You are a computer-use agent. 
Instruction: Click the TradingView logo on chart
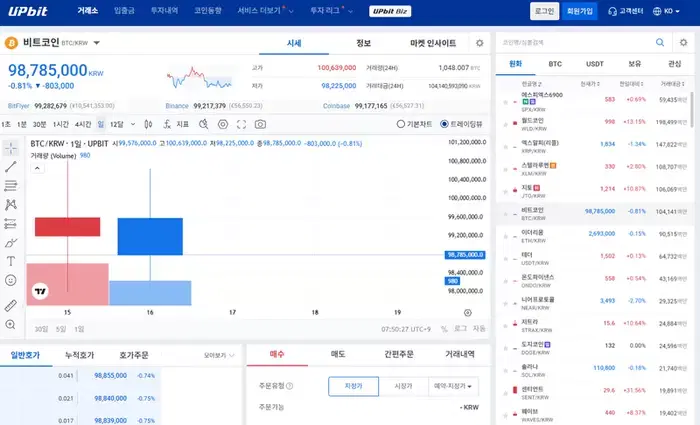pos(40,291)
